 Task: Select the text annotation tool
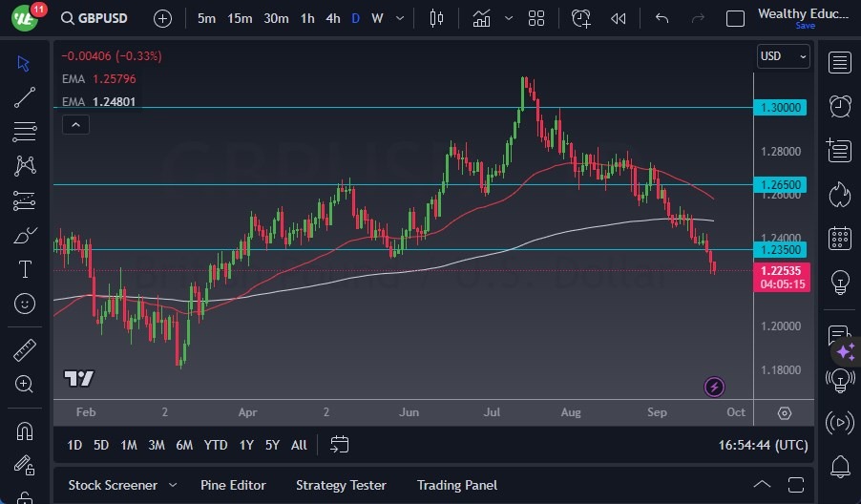(x=25, y=269)
